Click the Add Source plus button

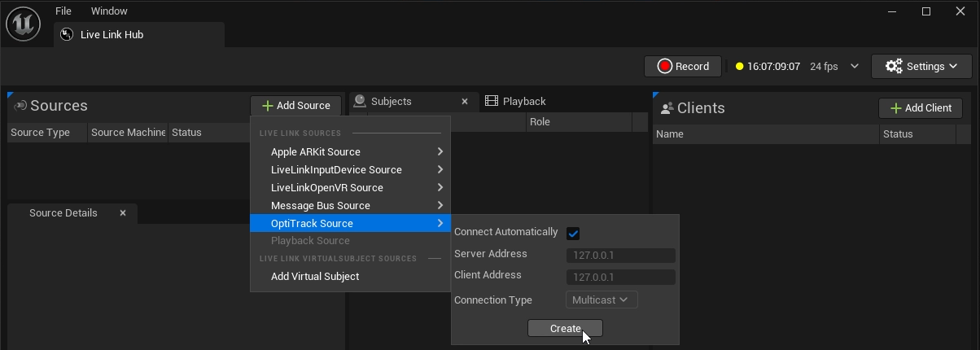pos(295,106)
